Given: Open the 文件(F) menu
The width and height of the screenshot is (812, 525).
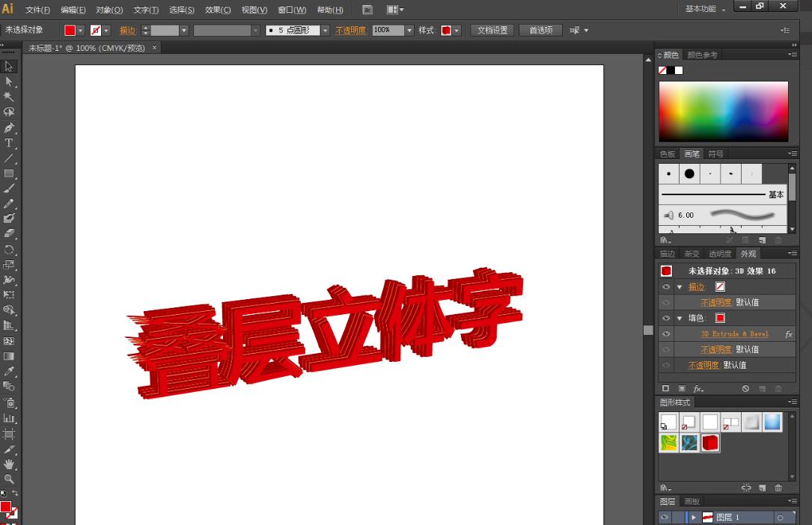Looking at the screenshot, I should click(38, 10).
